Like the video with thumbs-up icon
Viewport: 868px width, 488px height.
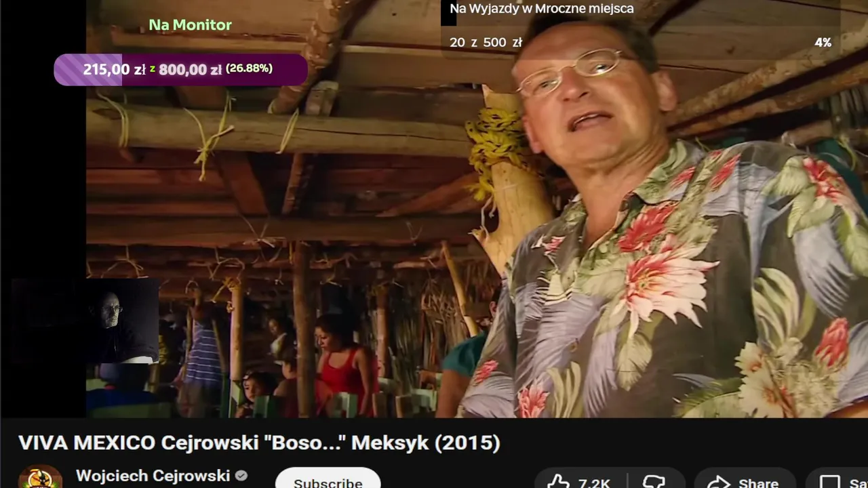tap(559, 482)
